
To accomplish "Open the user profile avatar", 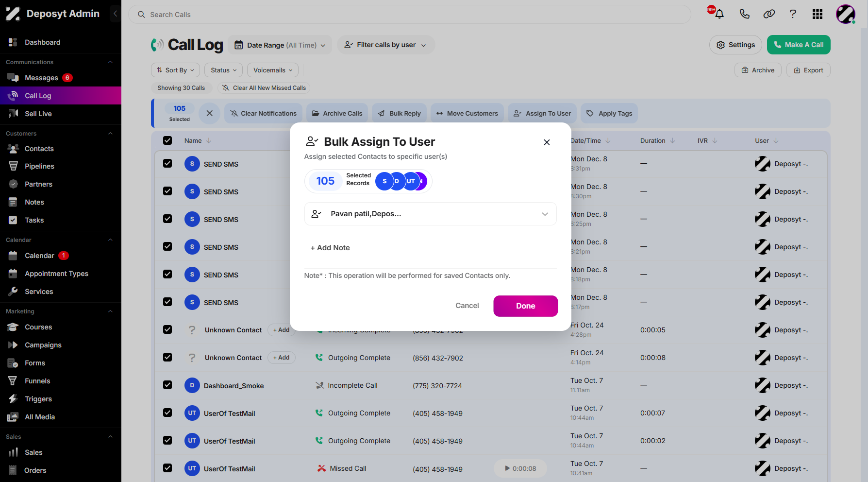I will [846, 14].
